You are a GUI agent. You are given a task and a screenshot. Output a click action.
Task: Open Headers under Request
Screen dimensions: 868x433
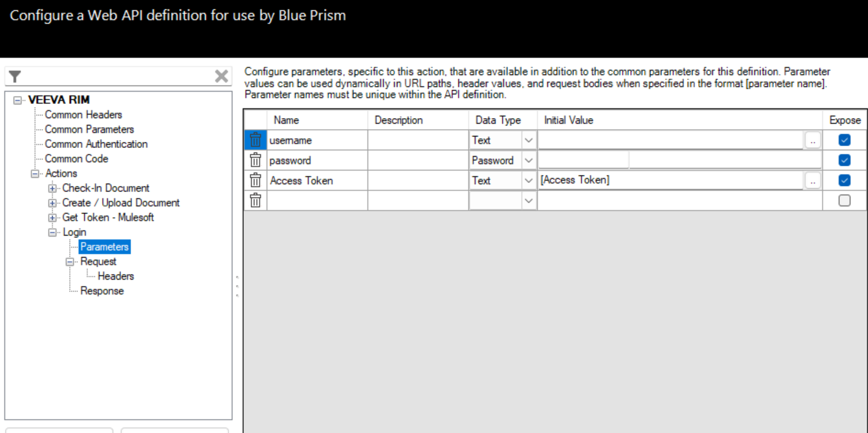point(116,276)
